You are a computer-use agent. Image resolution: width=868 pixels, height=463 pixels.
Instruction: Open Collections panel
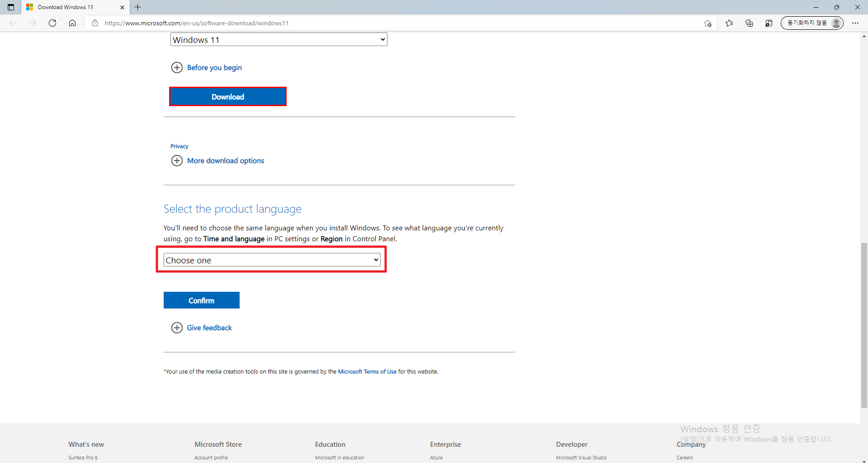[749, 23]
